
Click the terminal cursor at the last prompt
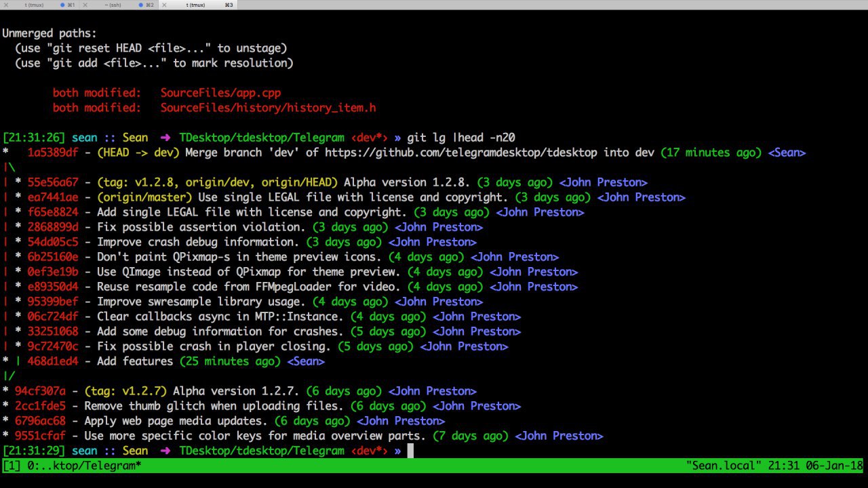pos(410,451)
